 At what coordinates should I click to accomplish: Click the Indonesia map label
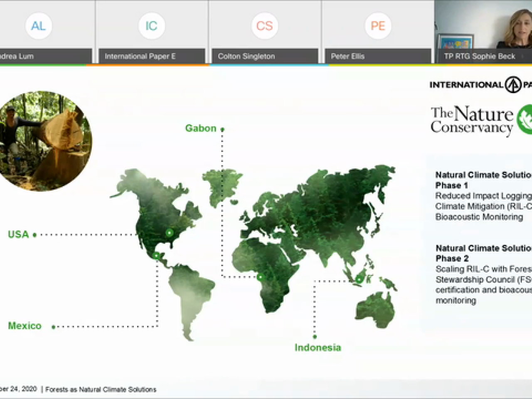tap(318, 347)
